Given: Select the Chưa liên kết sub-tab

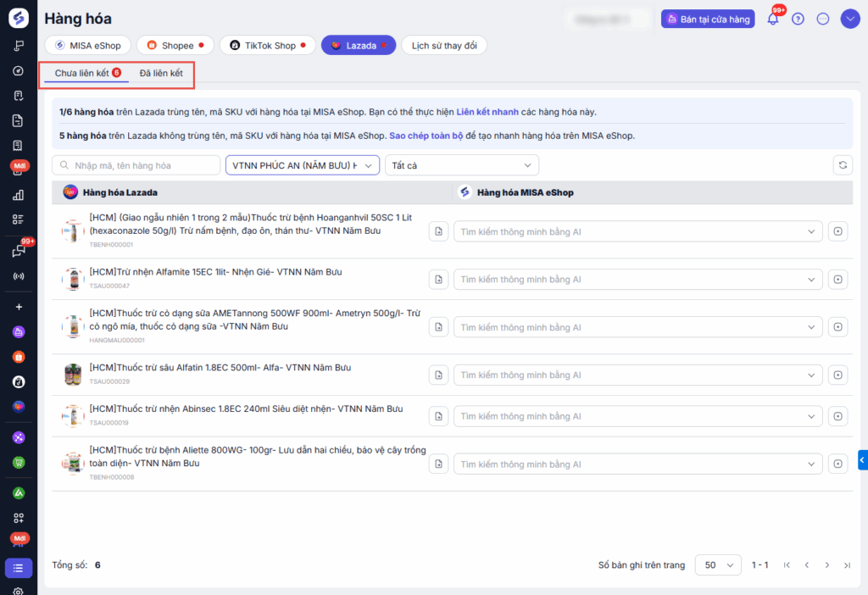Looking at the screenshot, I should (87, 73).
